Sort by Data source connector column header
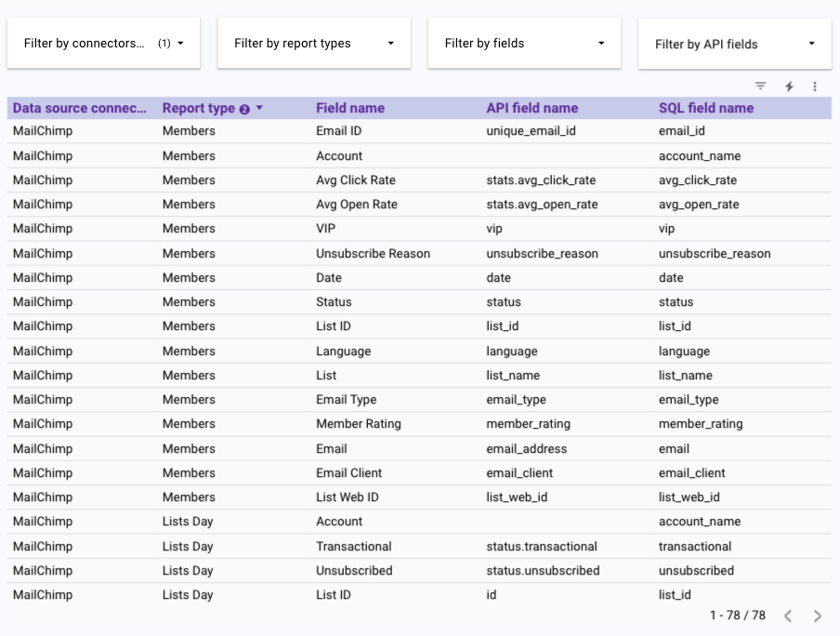Image resolution: width=840 pixels, height=636 pixels. (80, 108)
